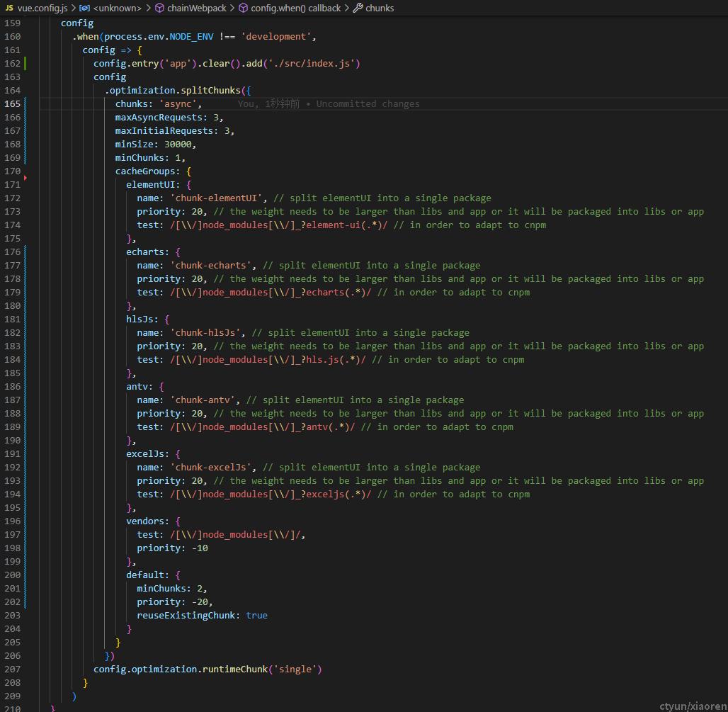Screen dimensions: 728x712
Task: Click the 'chunk-echarts' name string
Action: click(x=210, y=265)
